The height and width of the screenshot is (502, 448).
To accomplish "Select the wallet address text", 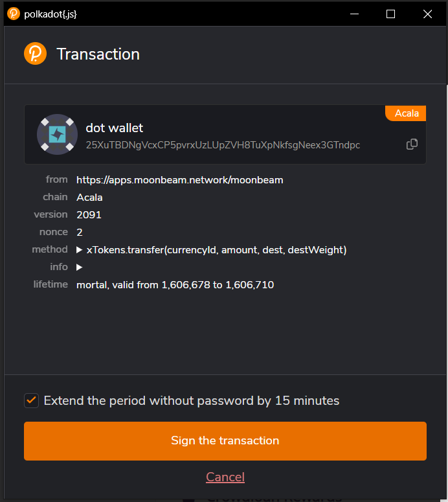I will pyautogui.click(x=223, y=145).
